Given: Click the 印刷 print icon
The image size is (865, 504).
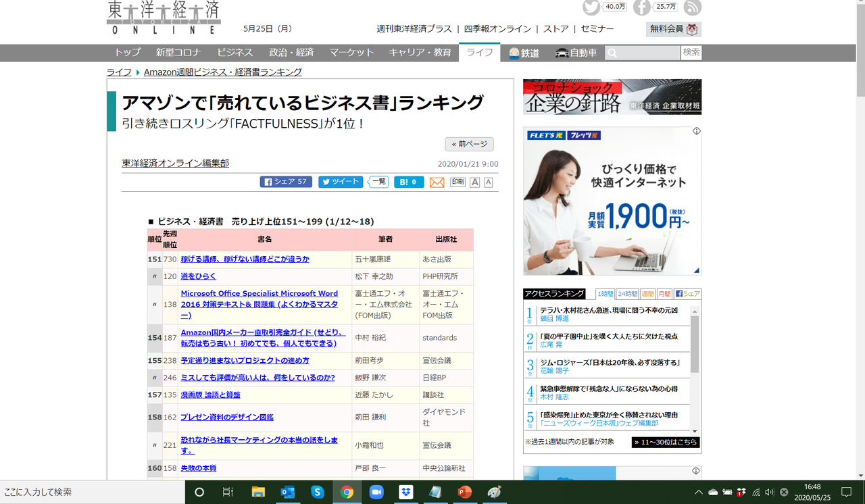Looking at the screenshot, I should pos(458,182).
